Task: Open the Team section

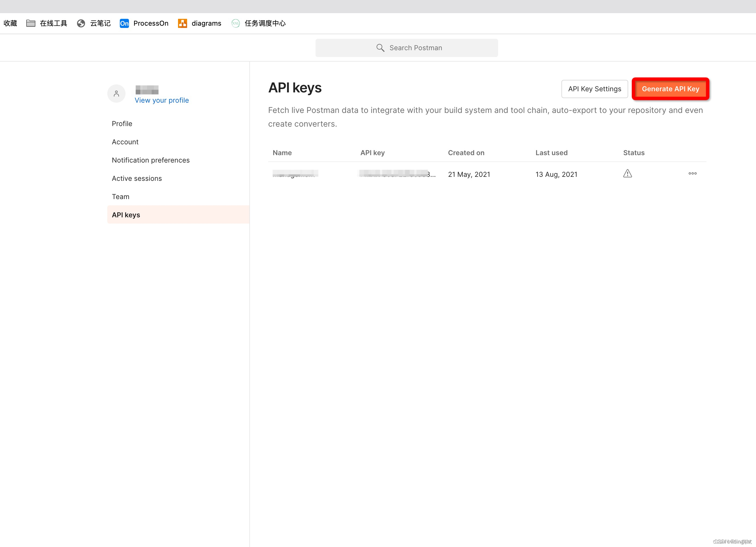Action: pos(121,197)
